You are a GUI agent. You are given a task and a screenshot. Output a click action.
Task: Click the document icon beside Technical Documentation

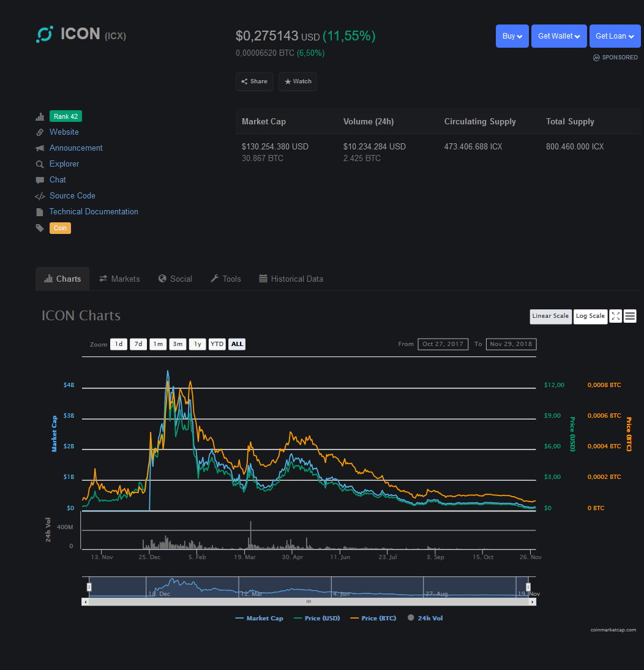(x=40, y=212)
